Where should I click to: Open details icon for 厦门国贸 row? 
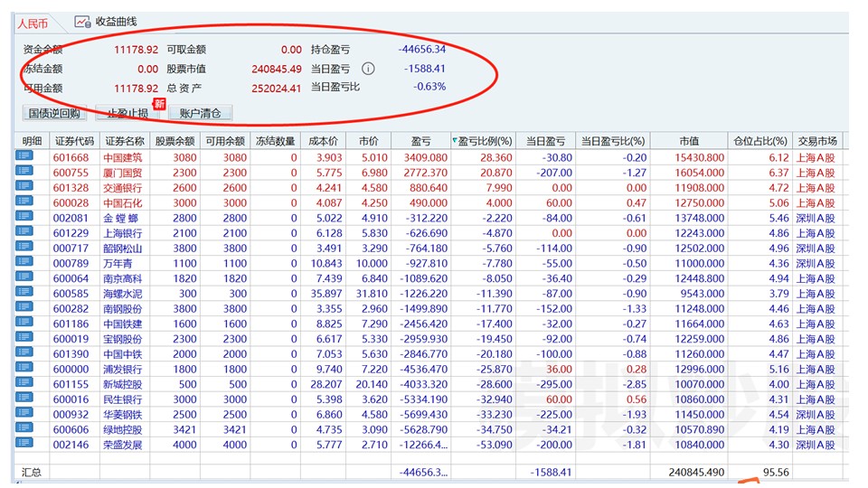tap(24, 171)
